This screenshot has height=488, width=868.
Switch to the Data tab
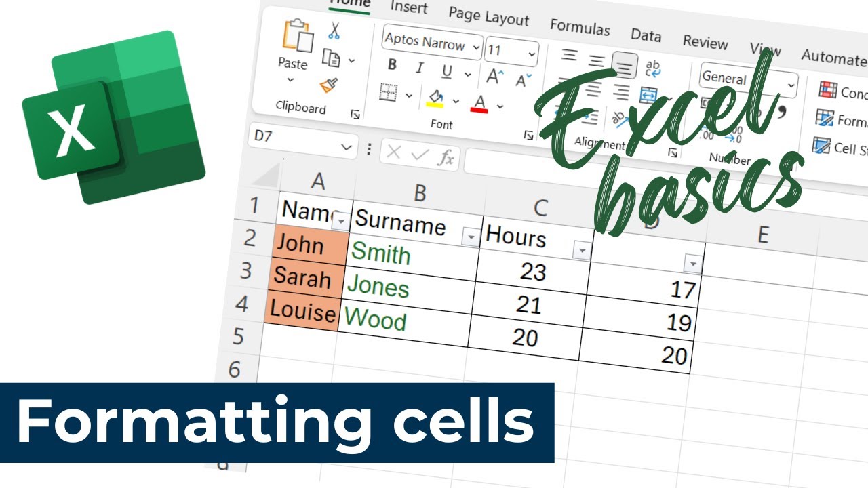646,35
